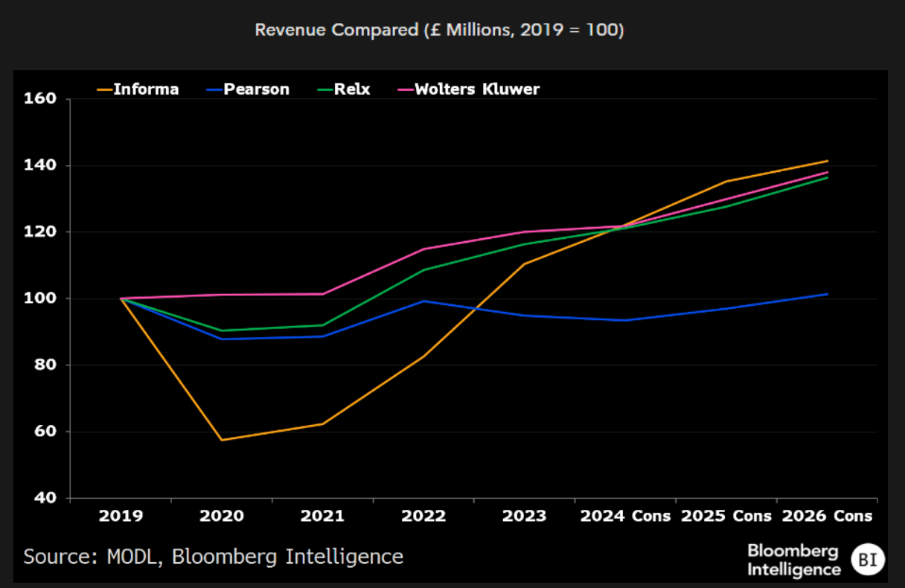Click the 2024 Cons x-axis label

point(626,516)
